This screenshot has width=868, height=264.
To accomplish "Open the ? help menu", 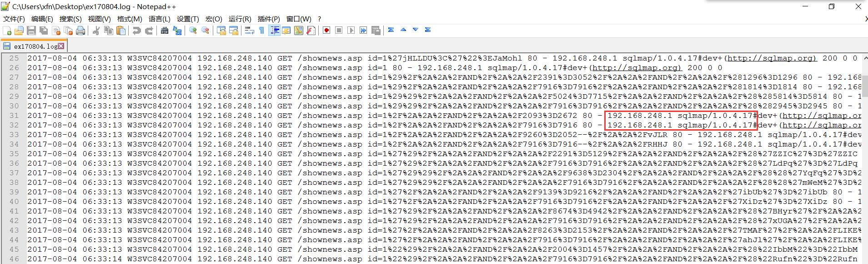I will coord(319,19).
